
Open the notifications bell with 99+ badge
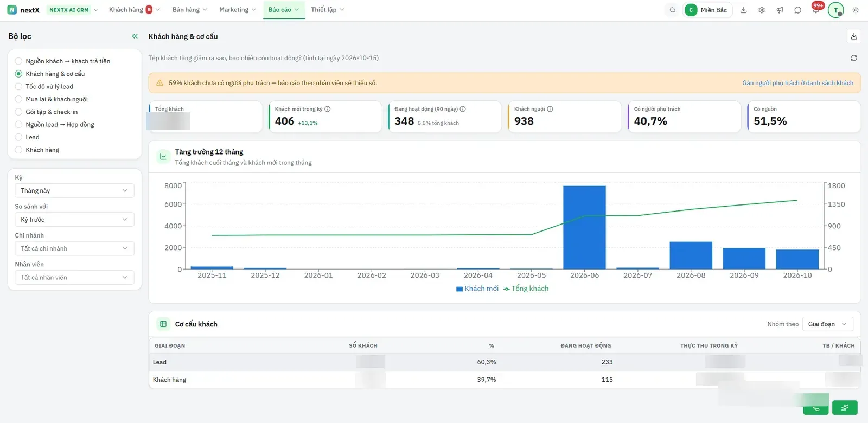(x=816, y=9)
